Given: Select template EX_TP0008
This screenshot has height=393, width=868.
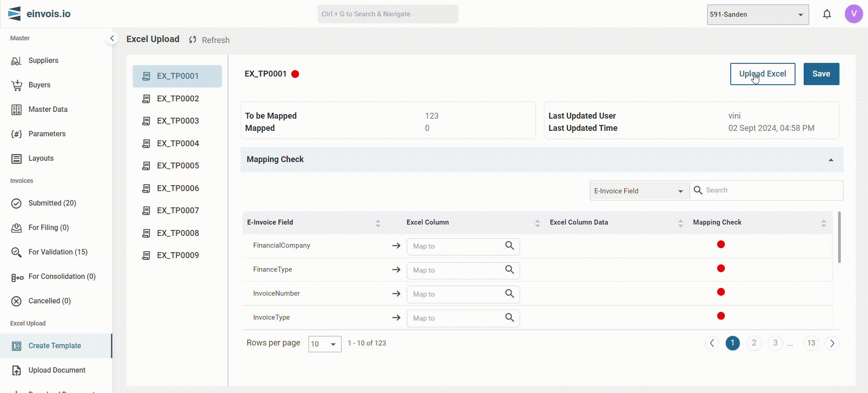Looking at the screenshot, I should coord(177,233).
